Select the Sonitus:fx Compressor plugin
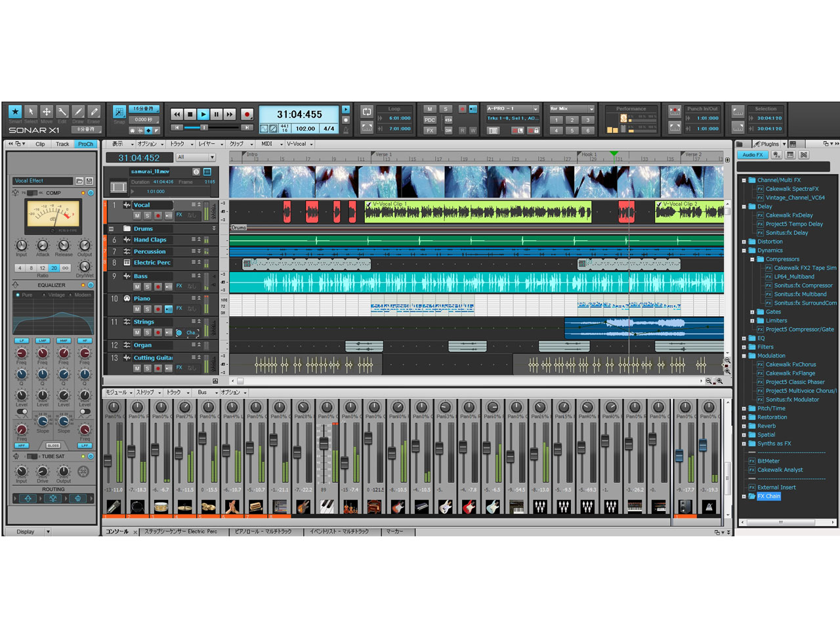Screen dimensions: 840x630 click(x=802, y=285)
